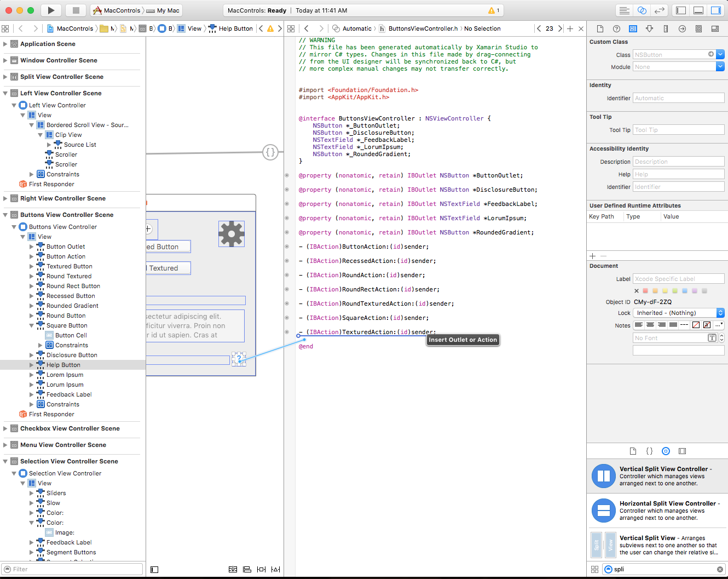Open the Lock dropdown showing Inherited
The image size is (728, 579).
coord(679,313)
